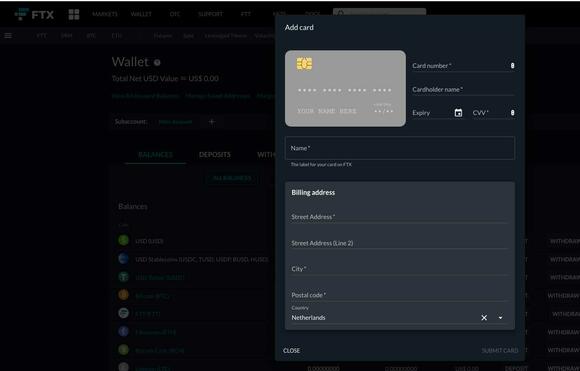Click the 'Balances' section heading
Image resolution: width=580 pixels, height=371 pixels.
[x=133, y=206]
